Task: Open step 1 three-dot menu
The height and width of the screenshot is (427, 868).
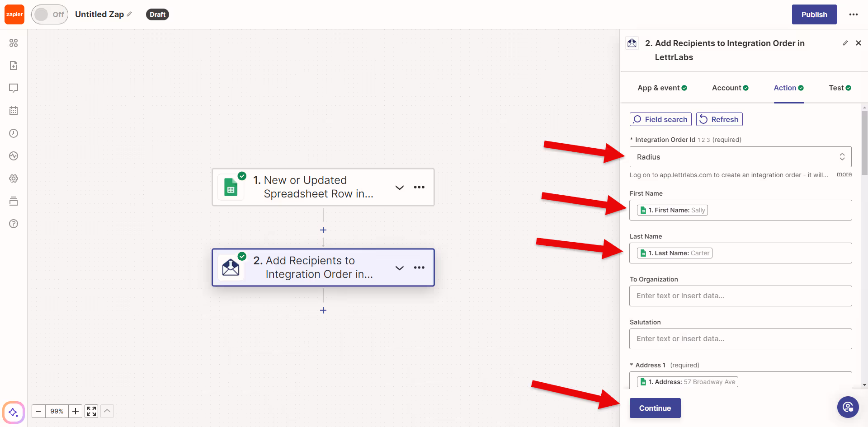Action: 419,187
